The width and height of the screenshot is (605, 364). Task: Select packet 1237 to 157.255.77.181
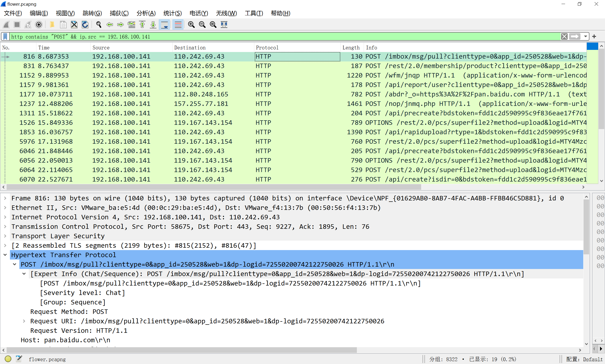293,104
